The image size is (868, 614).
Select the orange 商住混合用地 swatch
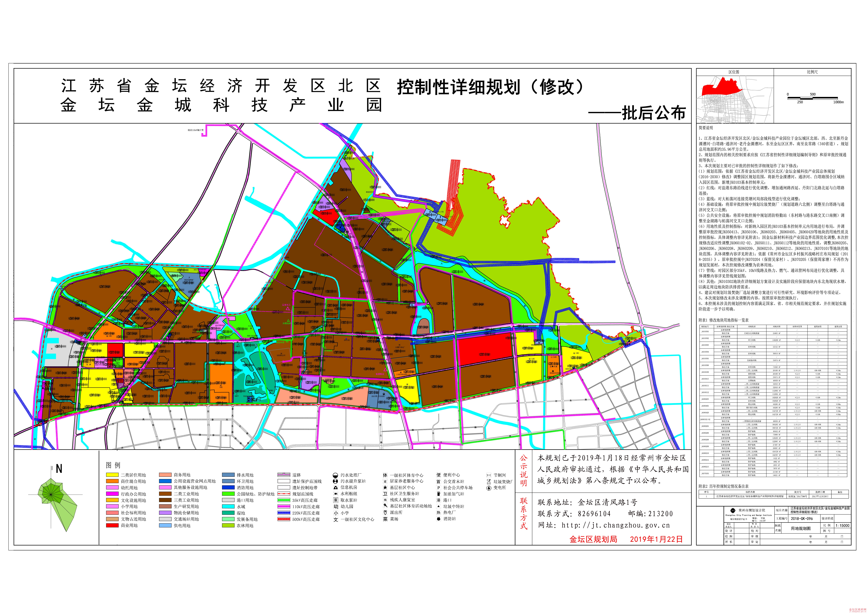coord(112,481)
